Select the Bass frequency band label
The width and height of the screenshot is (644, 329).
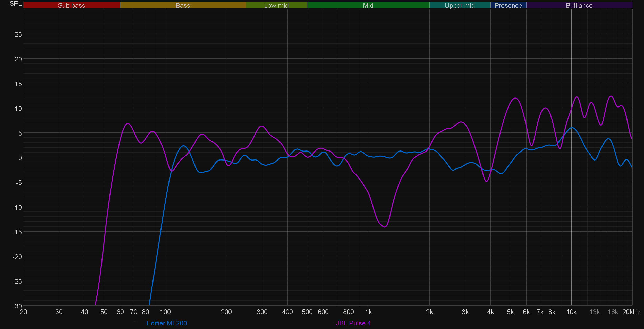(183, 5)
